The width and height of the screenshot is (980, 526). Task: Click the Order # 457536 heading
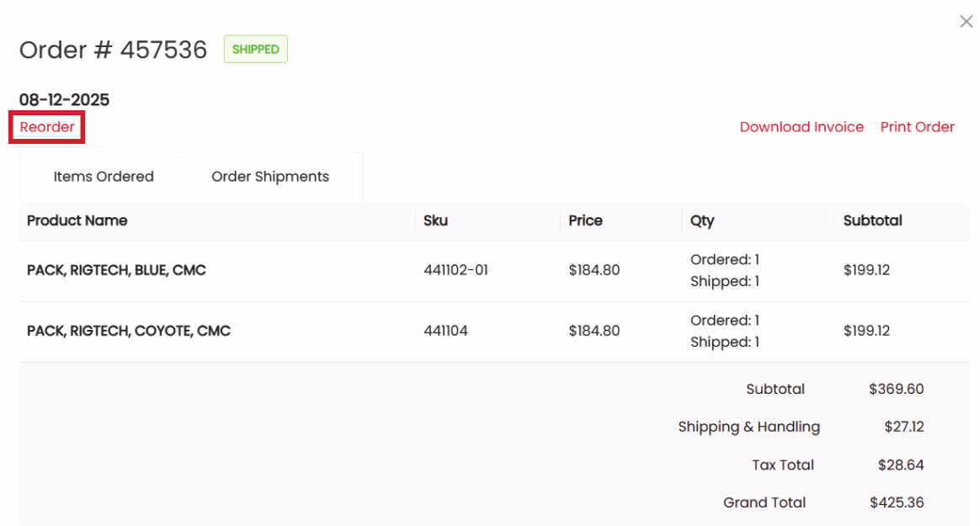tap(113, 50)
